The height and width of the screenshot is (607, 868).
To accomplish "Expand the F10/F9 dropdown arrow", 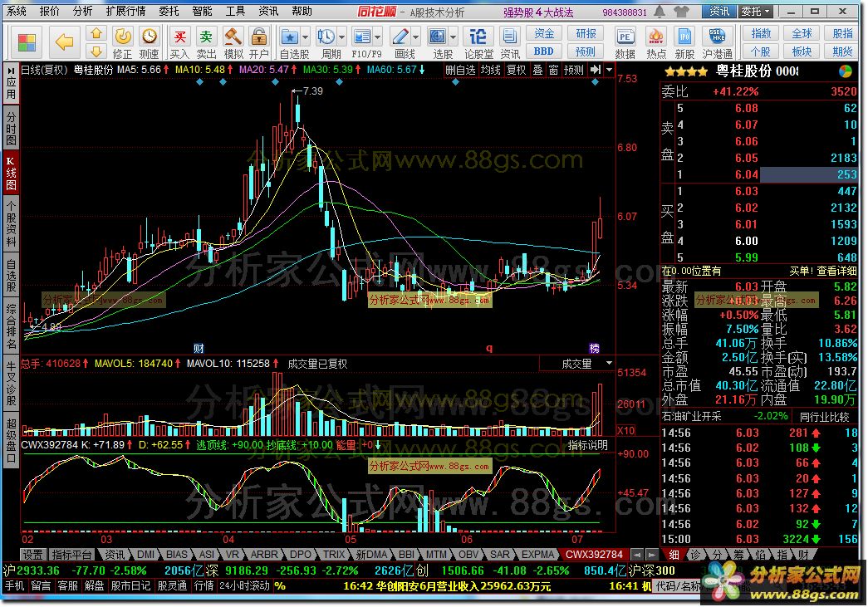I will pyautogui.click(x=378, y=37).
